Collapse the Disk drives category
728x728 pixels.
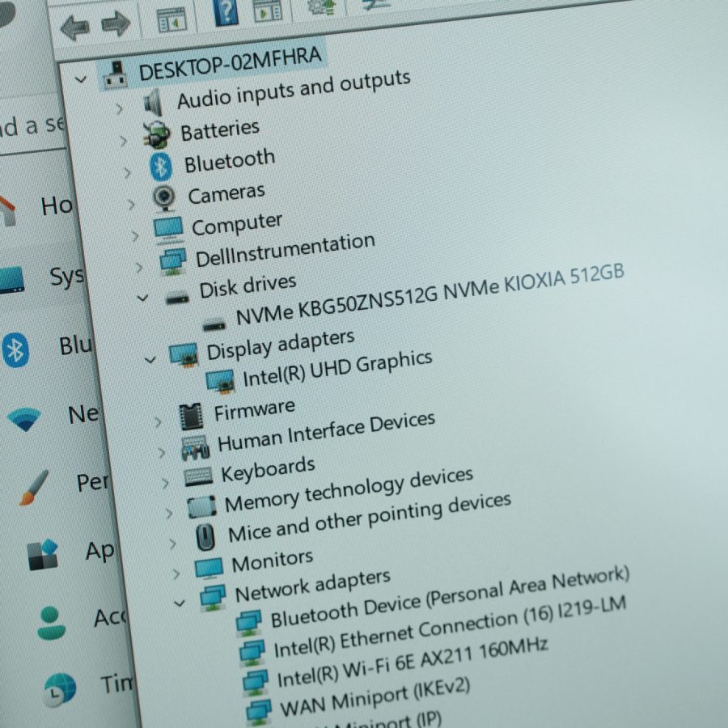click(x=142, y=298)
